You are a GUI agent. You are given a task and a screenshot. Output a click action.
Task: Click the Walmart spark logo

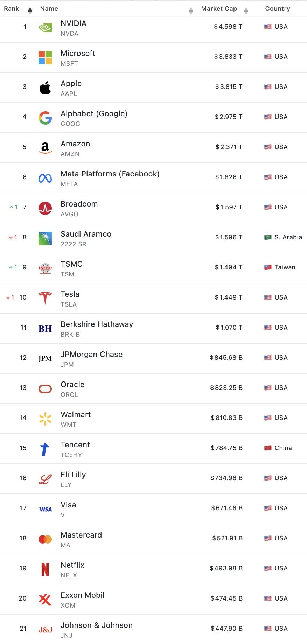tap(45, 419)
